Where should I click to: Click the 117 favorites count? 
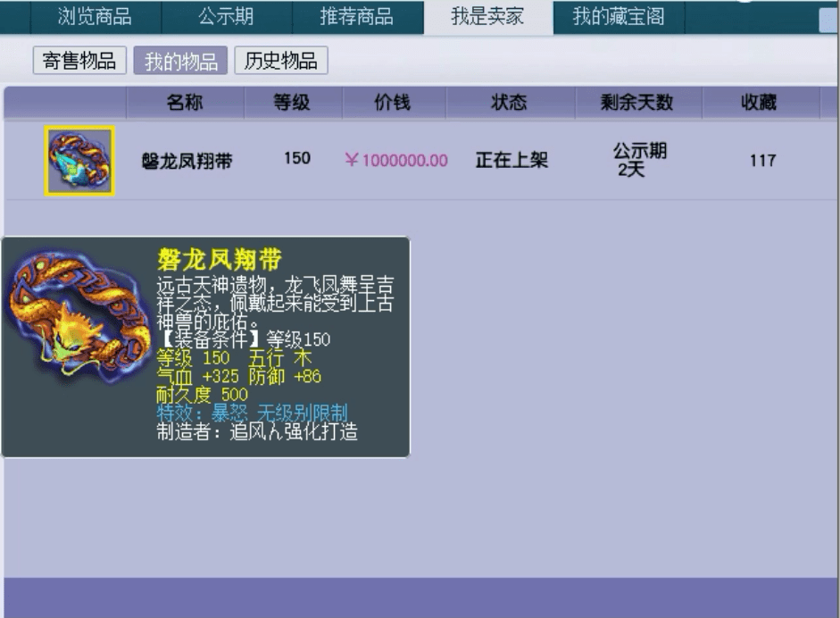coord(762,161)
